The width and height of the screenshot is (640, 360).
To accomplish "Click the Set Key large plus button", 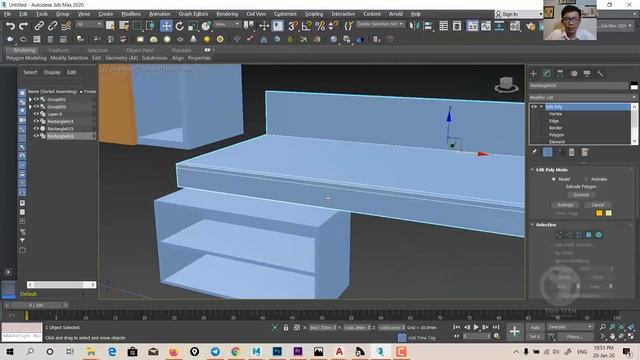I will pos(514,331).
